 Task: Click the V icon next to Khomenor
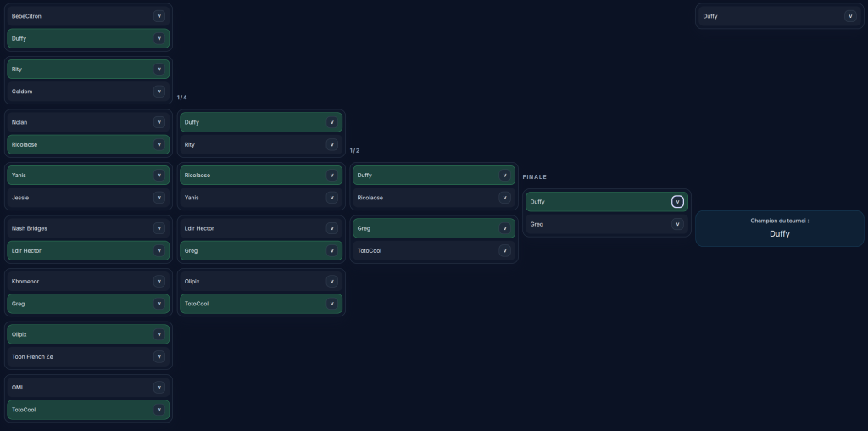tap(159, 282)
